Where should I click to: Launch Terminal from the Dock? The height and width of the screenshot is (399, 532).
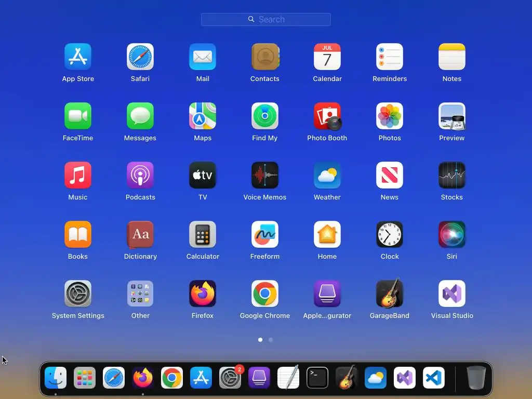pos(317,378)
